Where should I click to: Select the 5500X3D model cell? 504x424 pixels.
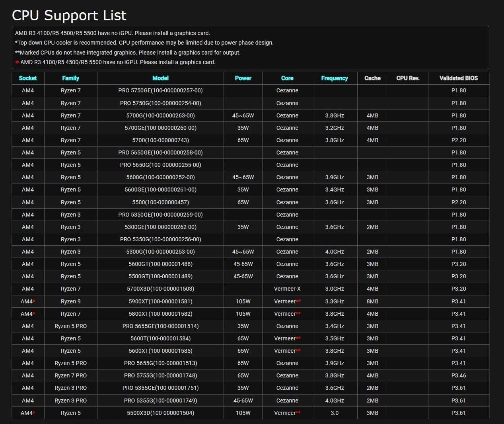pyautogui.click(x=160, y=413)
